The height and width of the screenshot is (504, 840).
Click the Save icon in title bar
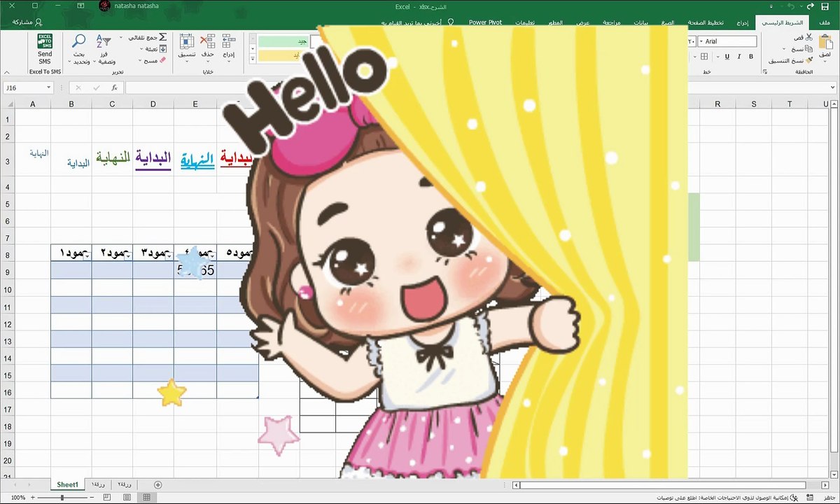825,6
